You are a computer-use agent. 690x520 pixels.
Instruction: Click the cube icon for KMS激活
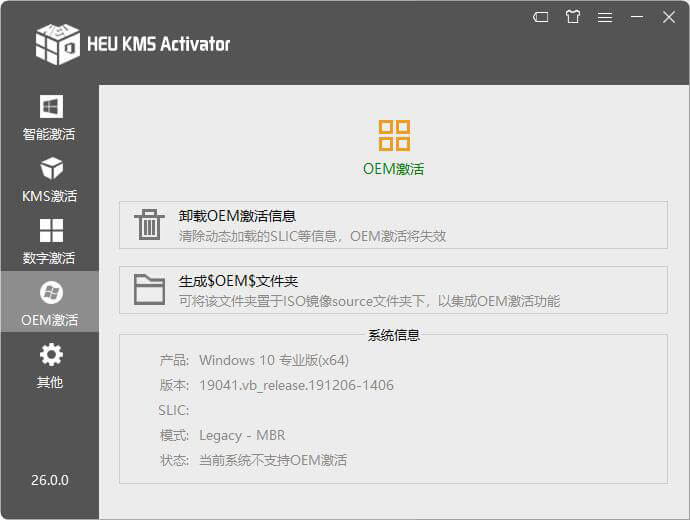[50, 168]
